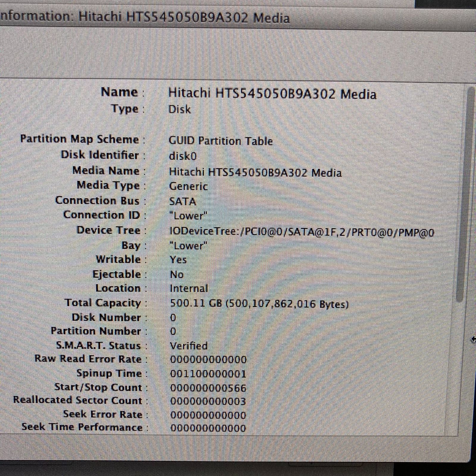The width and height of the screenshot is (476, 476).
Task: Select the Connection Bus value 'SATA'
Action: pyautogui.click(x=183, y=202)
